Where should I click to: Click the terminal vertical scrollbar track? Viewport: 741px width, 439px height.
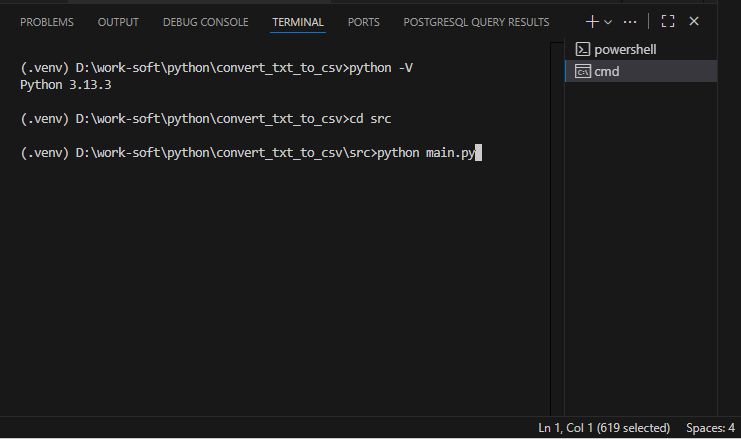click(557, 229)
